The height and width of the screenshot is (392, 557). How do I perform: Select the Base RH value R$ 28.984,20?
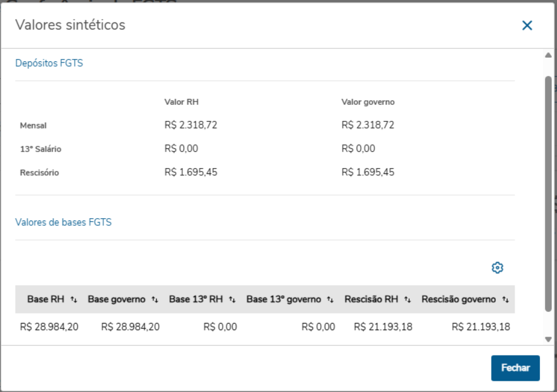click(49, 327)
